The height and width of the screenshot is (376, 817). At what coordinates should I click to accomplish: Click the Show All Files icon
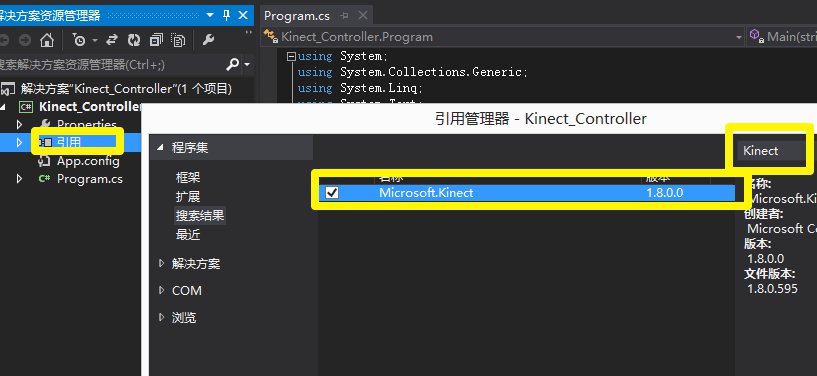point(179,40)
